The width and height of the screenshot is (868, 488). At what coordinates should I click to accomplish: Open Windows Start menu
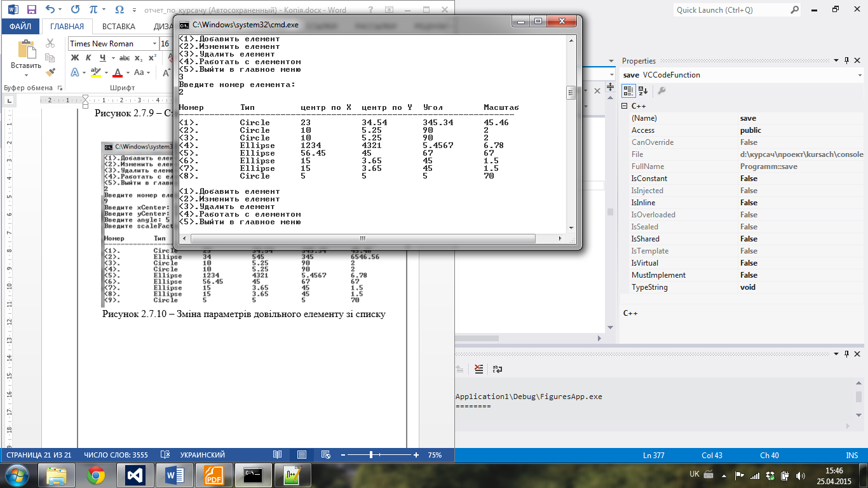click(x=17, y=475)
